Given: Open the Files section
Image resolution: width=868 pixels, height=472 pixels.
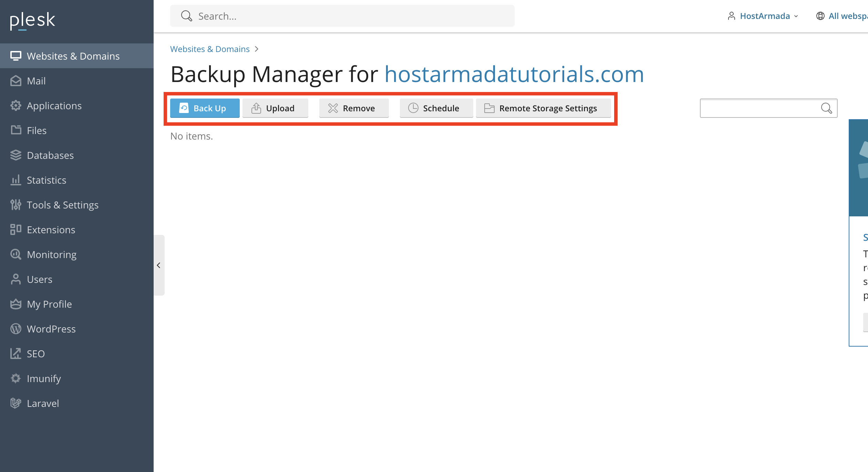Looking at the screenshot, I should (77, 130).
